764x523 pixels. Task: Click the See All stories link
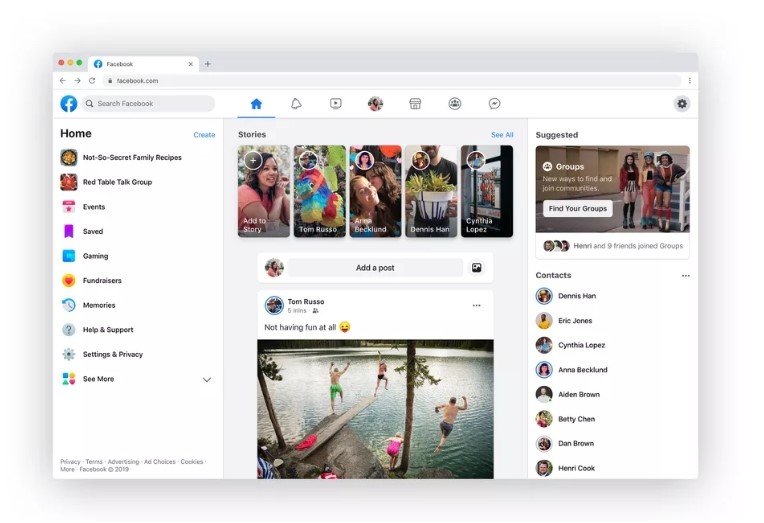coord(502,135)
